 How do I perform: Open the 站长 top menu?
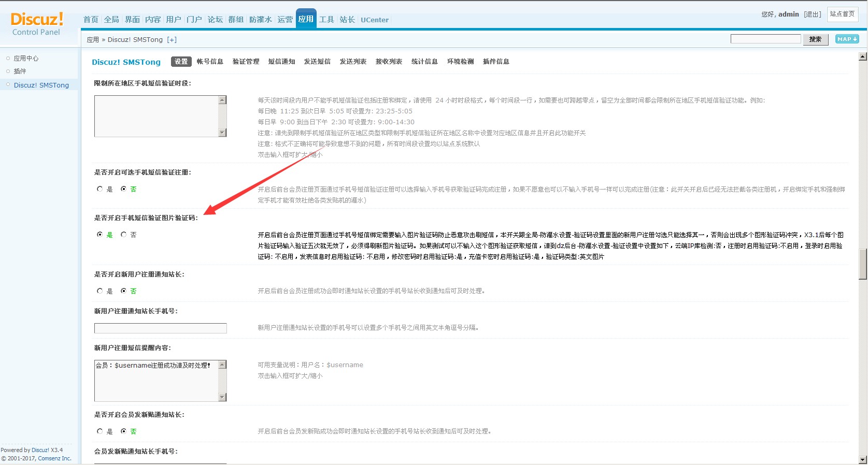click(x=347, y=20)
